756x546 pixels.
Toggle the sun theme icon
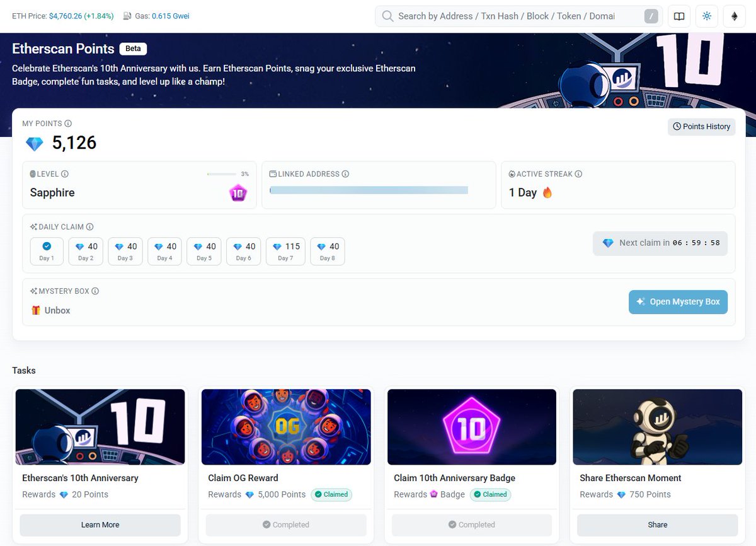click(707, 16)
